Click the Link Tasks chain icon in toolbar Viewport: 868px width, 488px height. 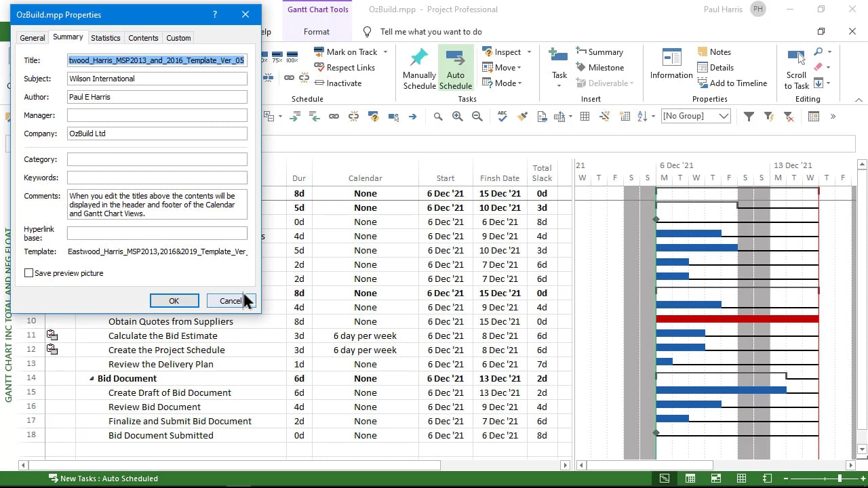pyautogui.click(x=334, y=117)
